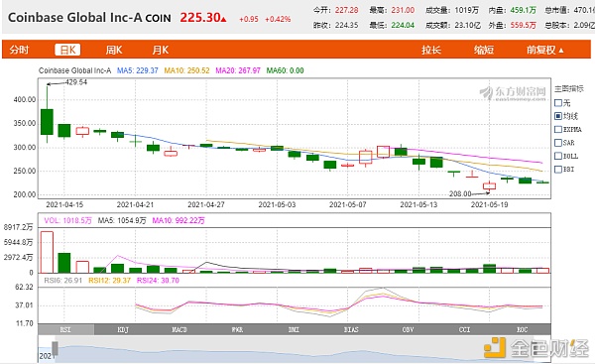The image size is (595, 364).
Task: Click the 2021-05-19 date axis label
Action: click(x=489, y=204)
